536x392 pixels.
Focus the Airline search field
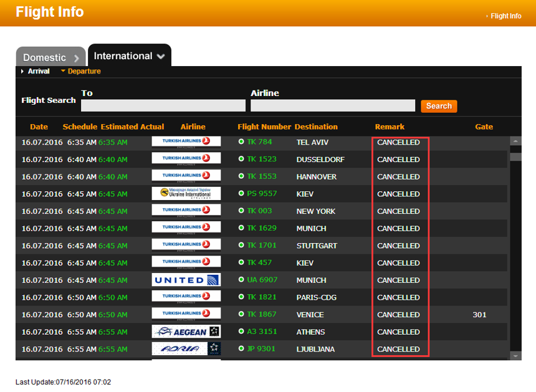click(332, 105)
